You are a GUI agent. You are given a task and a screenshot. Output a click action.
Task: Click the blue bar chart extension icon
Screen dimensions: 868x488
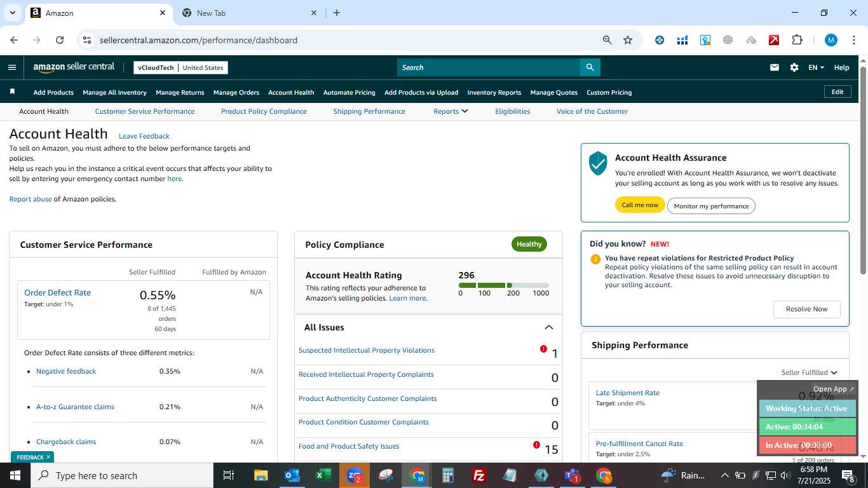point(682,40)
